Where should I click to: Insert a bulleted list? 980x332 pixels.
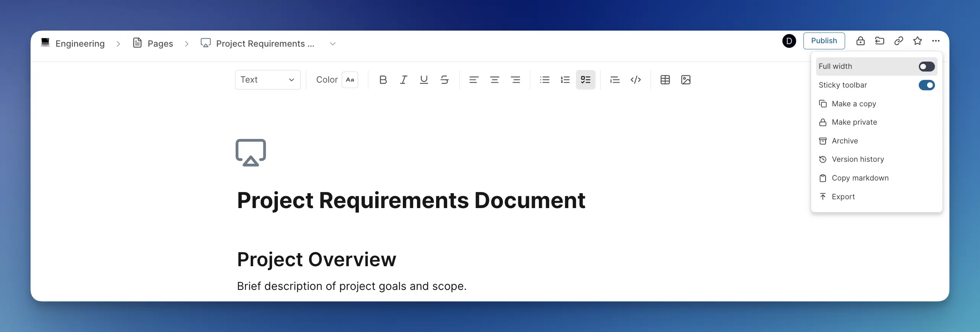tap(545, 80)
